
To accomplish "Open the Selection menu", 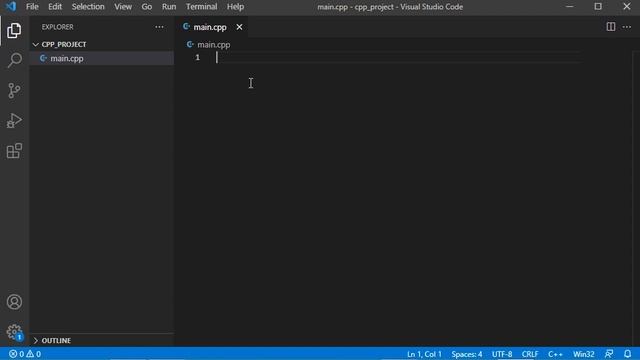I will click(88, 7).
